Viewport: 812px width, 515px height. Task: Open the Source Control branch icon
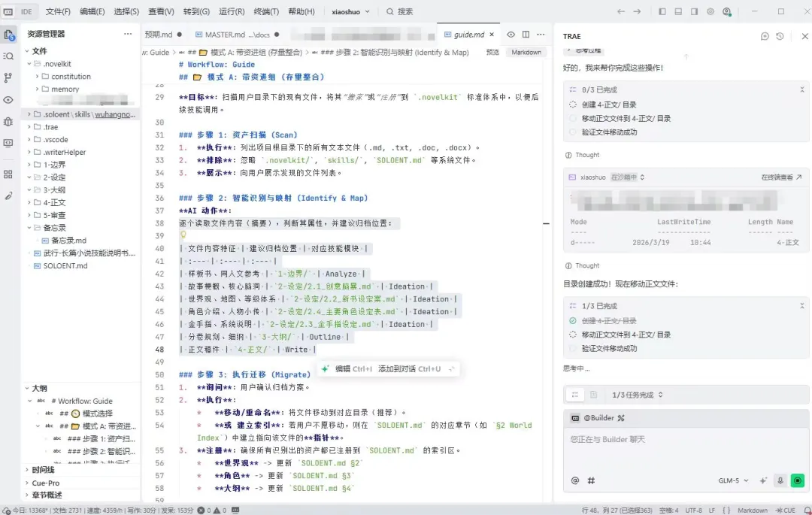pyautogui.click(x=8, y=77)
